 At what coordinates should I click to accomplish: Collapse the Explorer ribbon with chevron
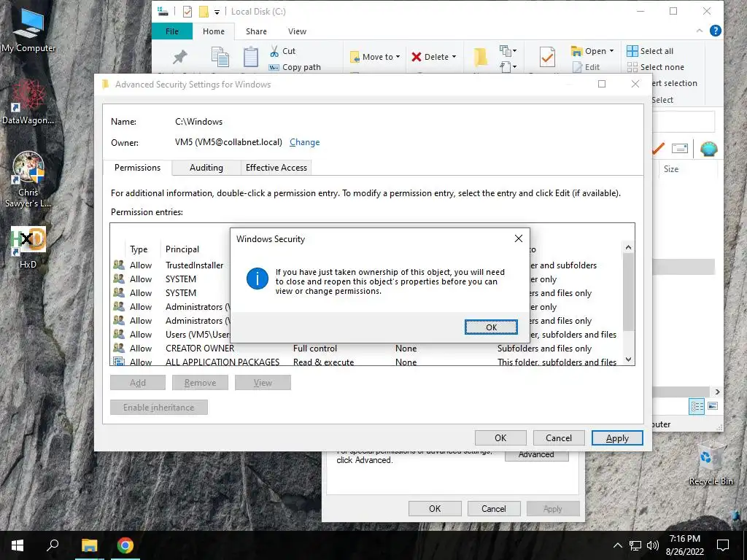[700, 31]
